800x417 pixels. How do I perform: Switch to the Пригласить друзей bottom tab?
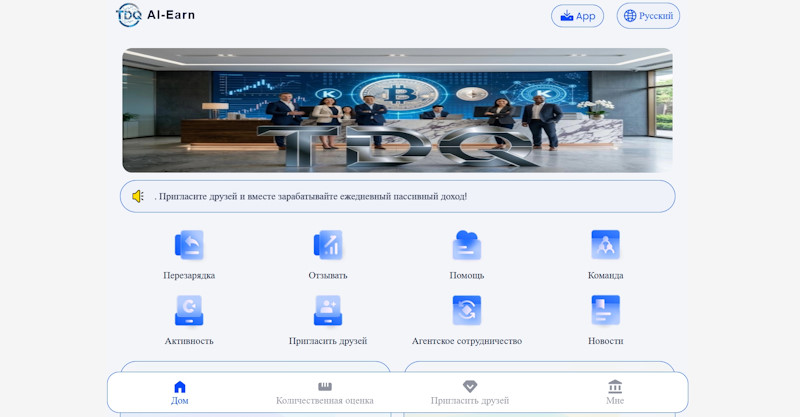(x=470, y=393)
